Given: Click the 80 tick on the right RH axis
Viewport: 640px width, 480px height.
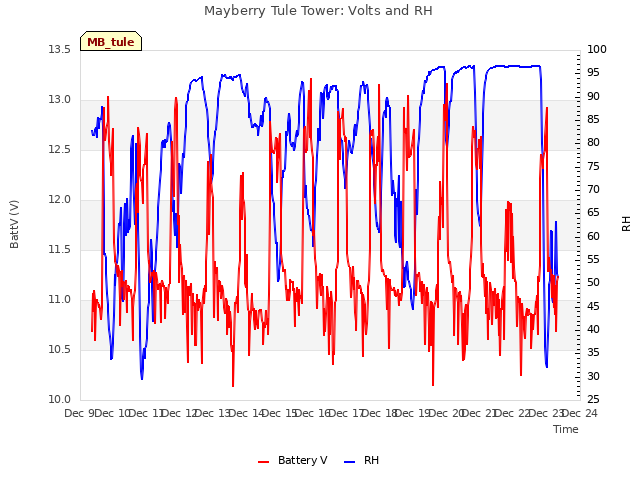Looking at the screenshot, I should pos(593,142).
